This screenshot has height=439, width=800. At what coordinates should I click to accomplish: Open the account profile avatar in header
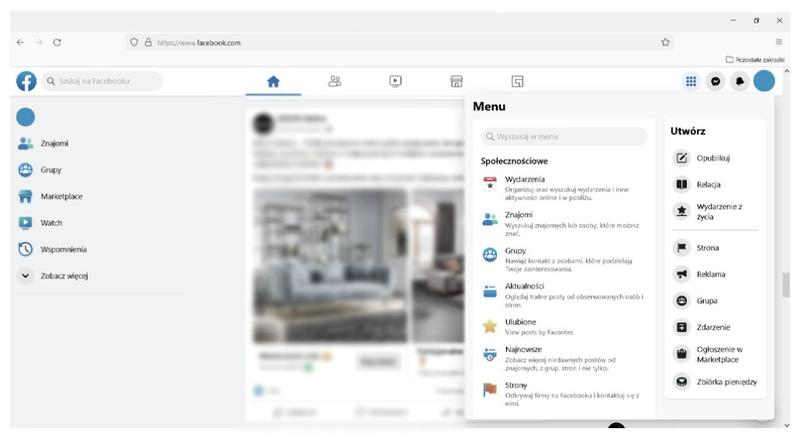click(x=764, y=81)
